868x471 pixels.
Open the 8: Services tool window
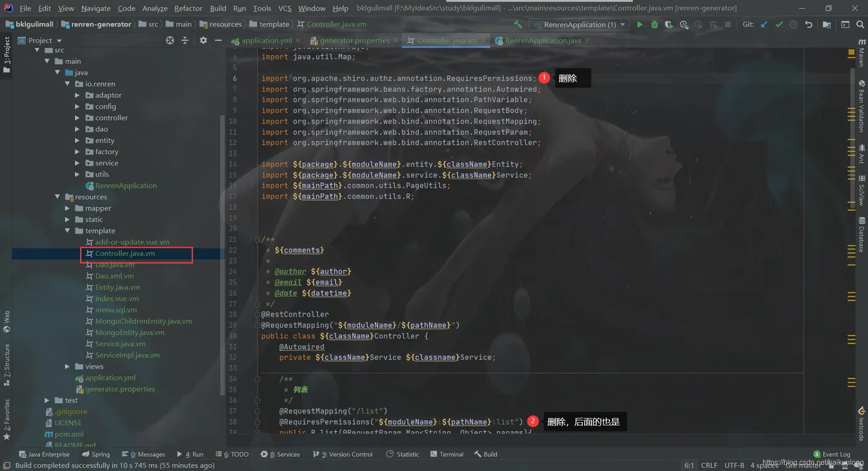(x=280, y=454)
